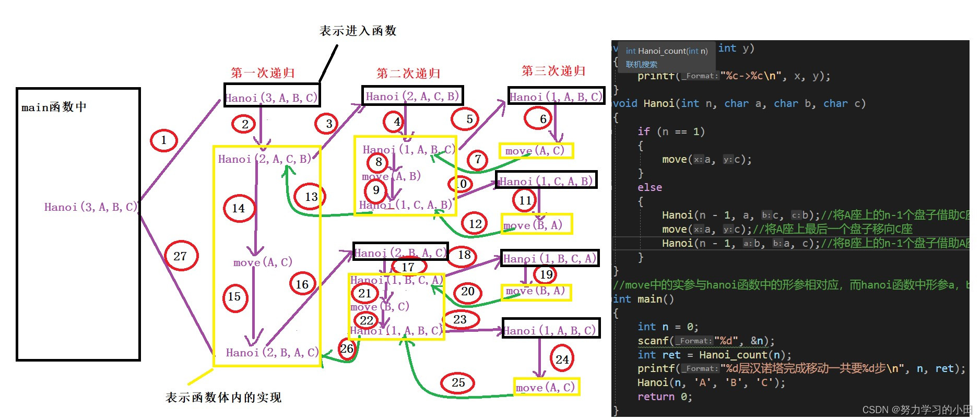
Task: Click the move(A, B) text in the diagram
Action: pos(392,176)
